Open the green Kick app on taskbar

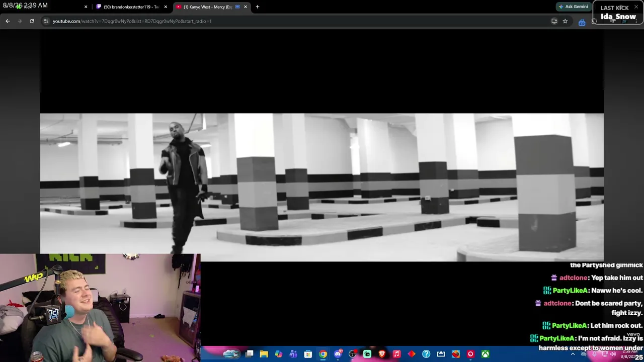(x=367, y=354)
